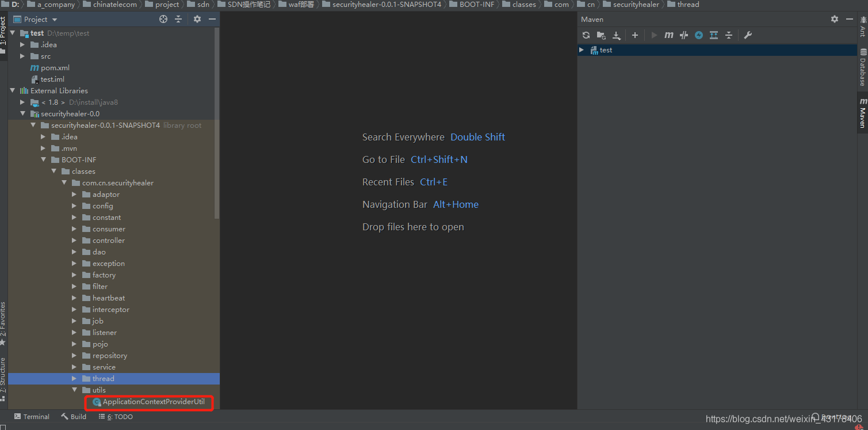Click the Run Maven Build play icon
This screenshot has width=868, height=430.
654,35
